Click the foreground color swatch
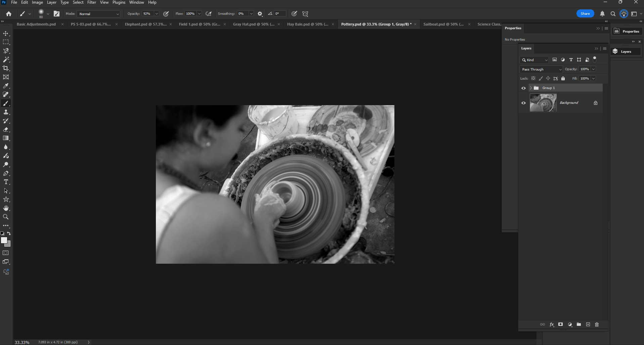Screen dimensions: 644x345 tap(4, 240)
